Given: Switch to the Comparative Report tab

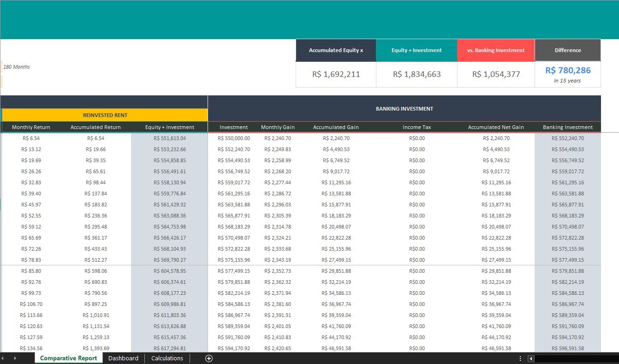Looking at the screenshot, I should click(x=69, y=358).
